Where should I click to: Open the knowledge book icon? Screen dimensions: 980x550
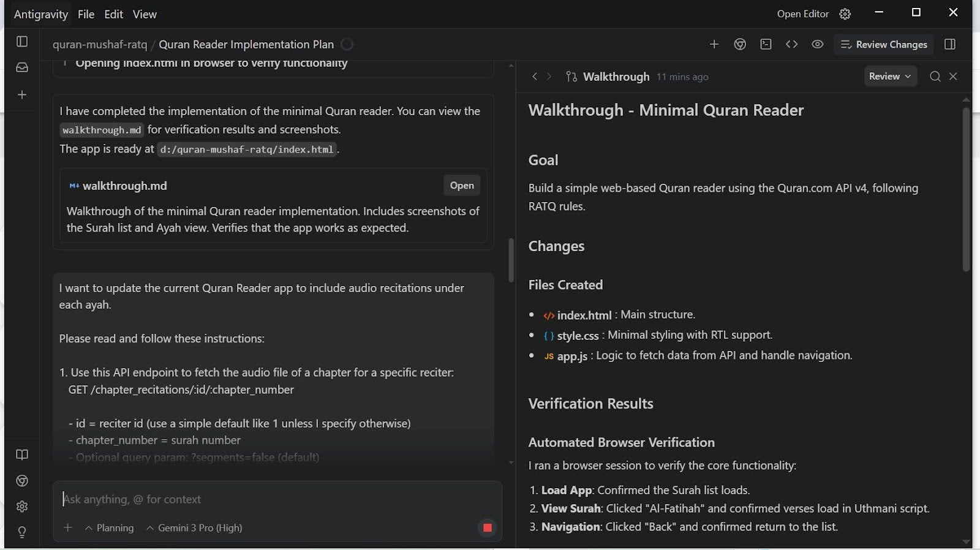tap(22, 454)
